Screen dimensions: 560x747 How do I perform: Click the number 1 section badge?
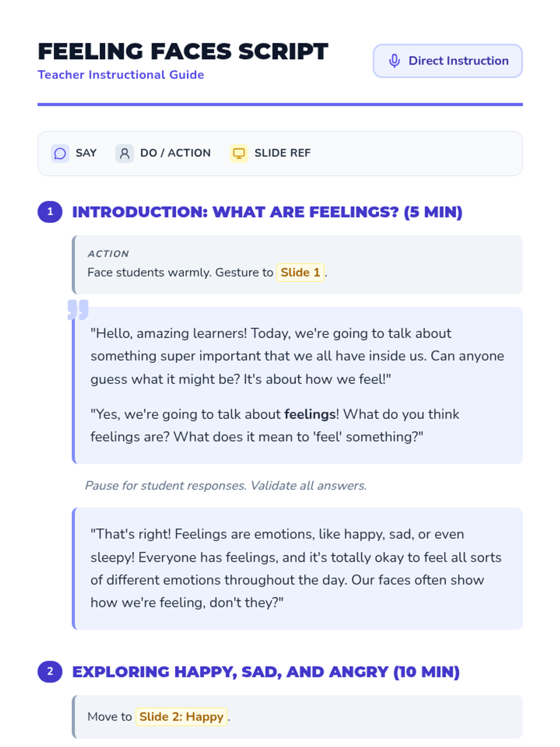pyautogui.click(x=50, y=212)
